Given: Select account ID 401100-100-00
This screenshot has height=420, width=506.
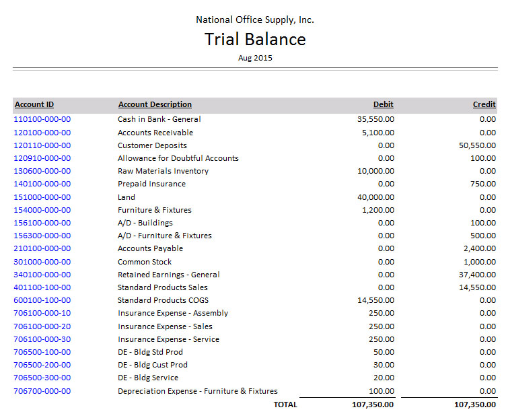Looking at the screenshot, I should [42, 287].
